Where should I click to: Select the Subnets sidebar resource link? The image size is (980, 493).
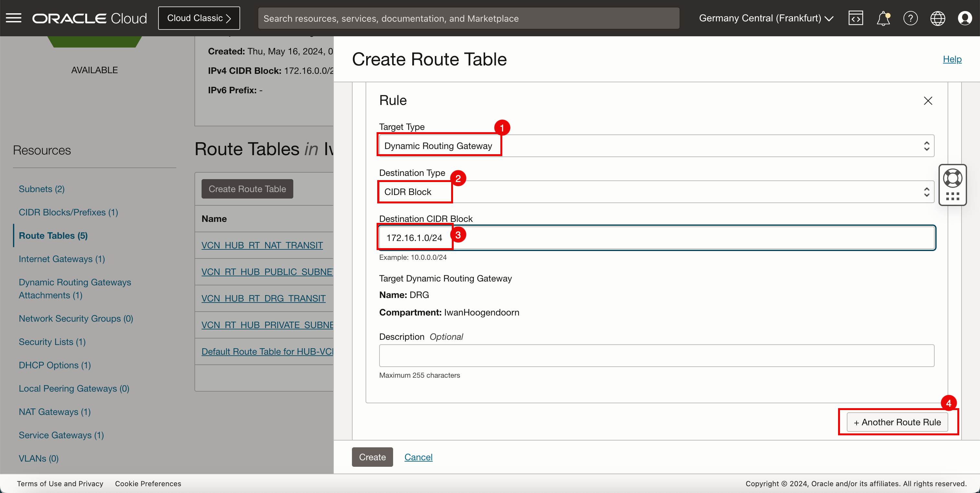[x=41, y=189]
